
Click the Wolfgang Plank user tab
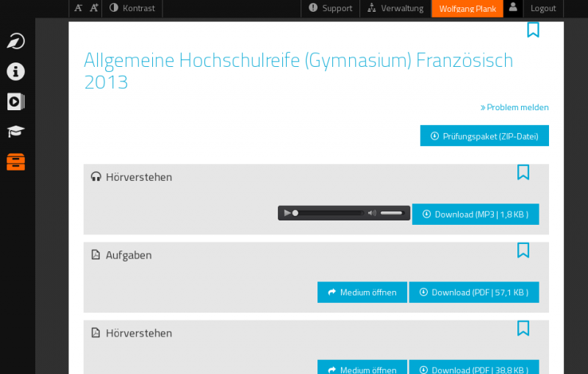467,9
